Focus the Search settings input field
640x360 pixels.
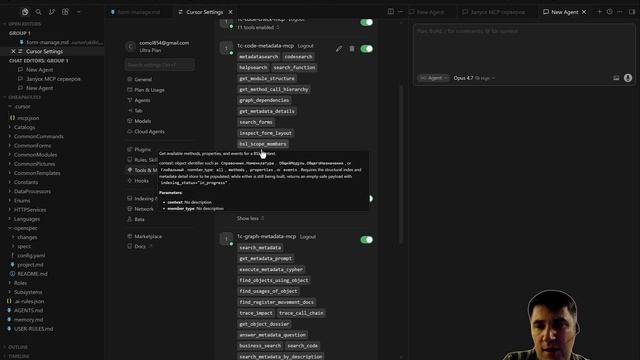click(x=160, y=64)
